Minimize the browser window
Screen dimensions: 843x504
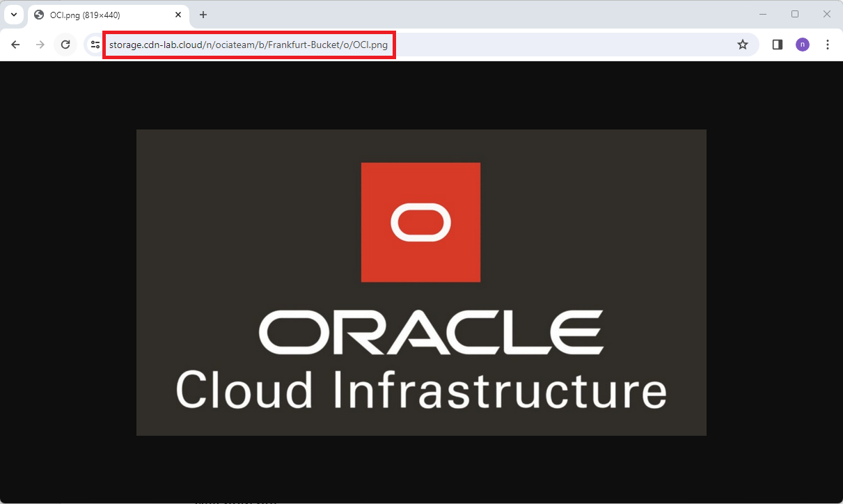click(763, 14)
